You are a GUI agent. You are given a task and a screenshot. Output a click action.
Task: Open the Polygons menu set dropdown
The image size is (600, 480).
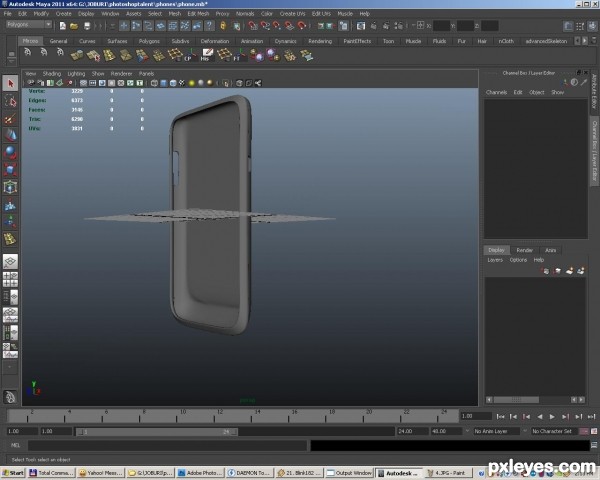tap(29, 24)
